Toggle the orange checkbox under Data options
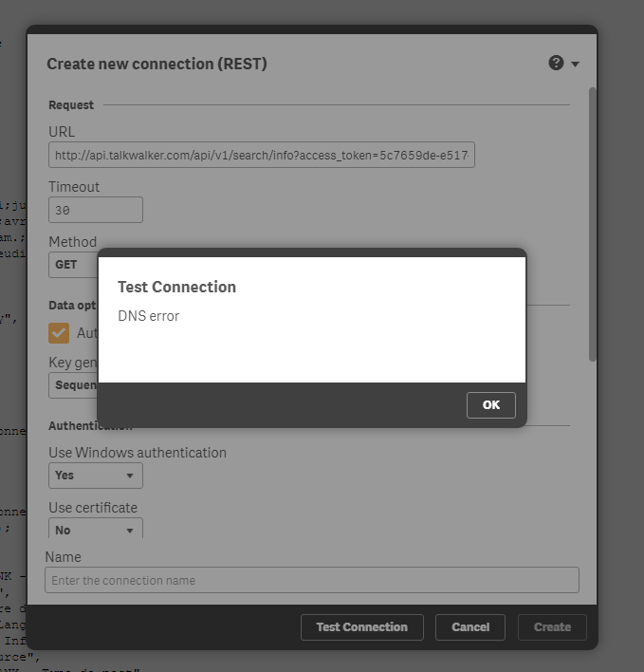 point(59,333)
